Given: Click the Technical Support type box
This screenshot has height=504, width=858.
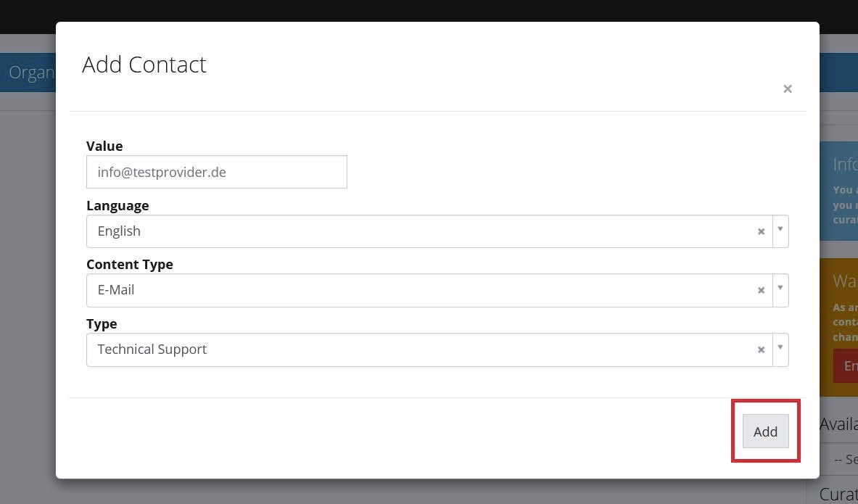Looking at the screenshot, I should click(x=421, y=350).
